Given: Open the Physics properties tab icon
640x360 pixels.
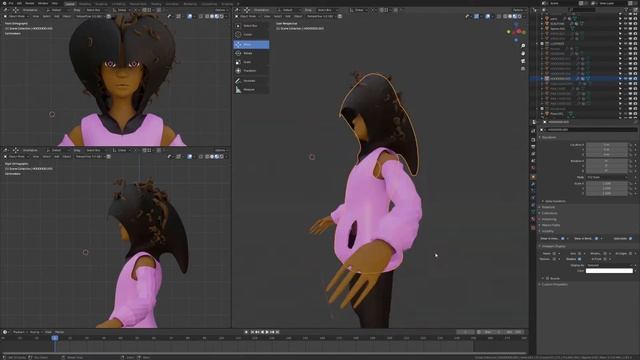Looking at the screenshot, I should pos(533,198).
